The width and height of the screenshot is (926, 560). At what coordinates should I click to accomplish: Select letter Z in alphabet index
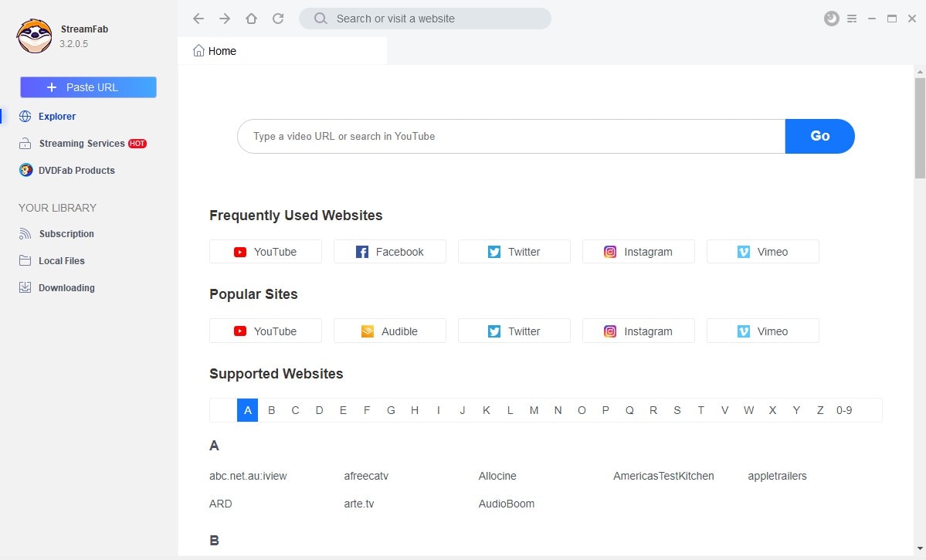pos(820,410)
